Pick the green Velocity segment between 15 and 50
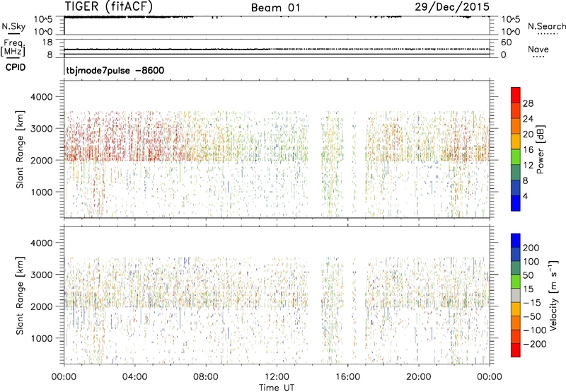Image resolution: width=566 pixels, height=392 pixels. click(x=516, y=282)
